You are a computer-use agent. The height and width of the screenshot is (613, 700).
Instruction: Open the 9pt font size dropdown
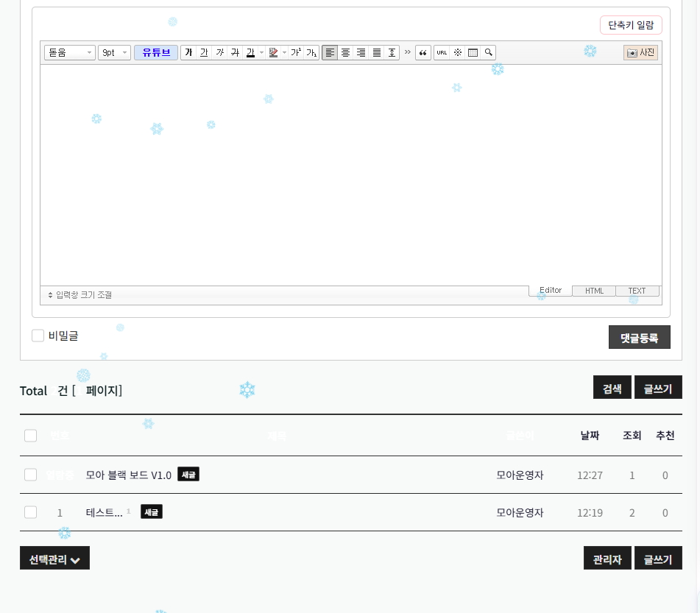114,52
